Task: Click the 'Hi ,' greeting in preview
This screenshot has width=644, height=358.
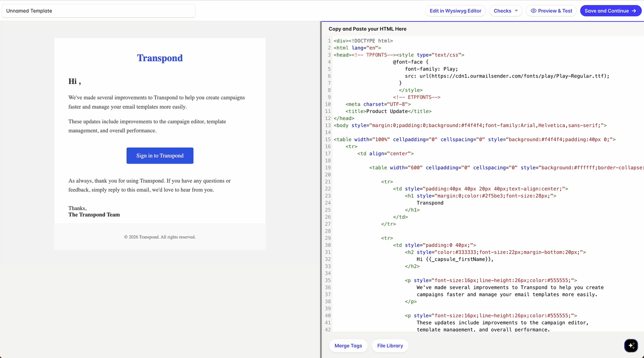Action: pyautogui.click(x=74, y=81)
